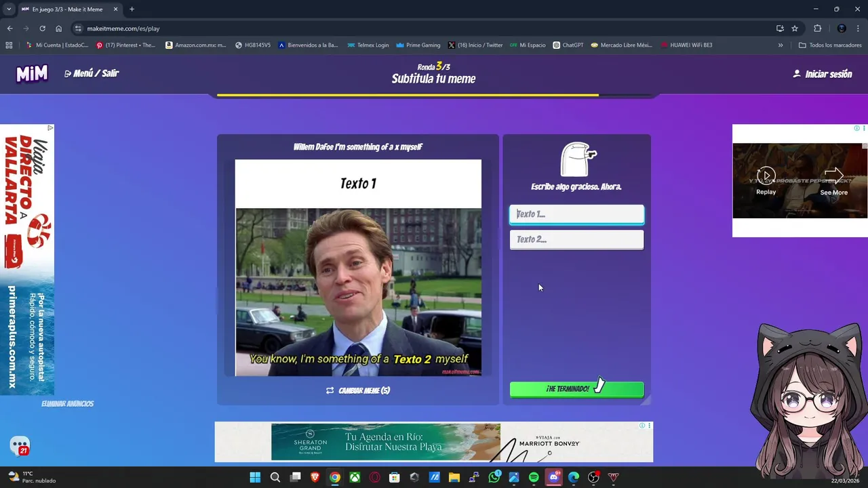
Task: Open the HG8145V5 bookmark
Action: pos(253,45)
